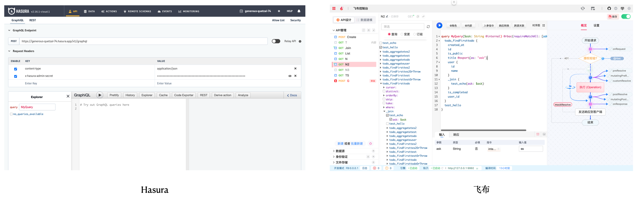Remove the content-type header row
644x200 pixels.
[295, 69]
